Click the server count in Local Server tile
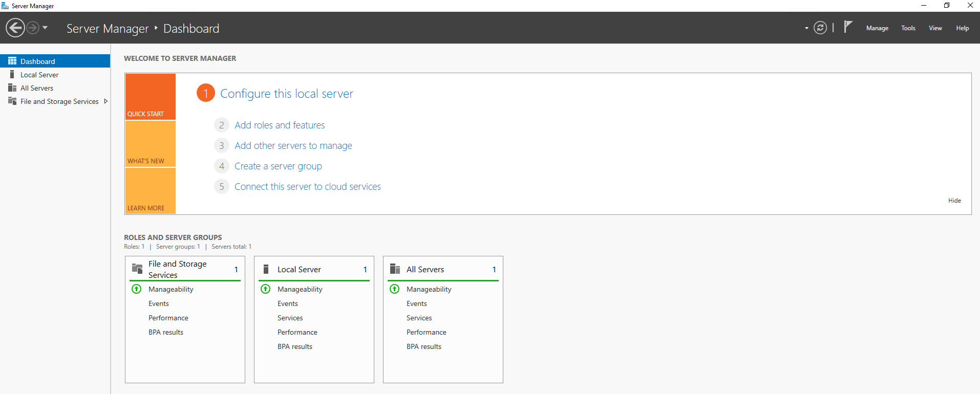The image size is (980, 394). click(x=365, y=269)
